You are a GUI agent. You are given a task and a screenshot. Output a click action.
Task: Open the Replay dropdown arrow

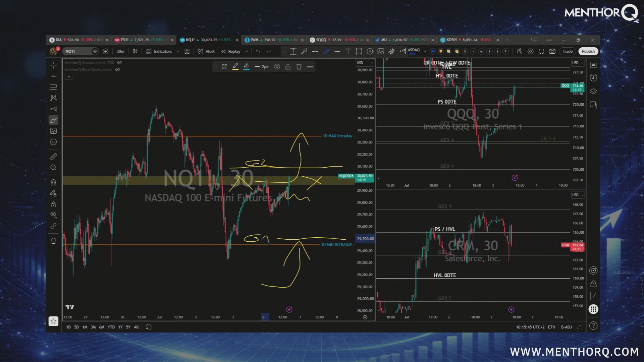click(x=247, y=51)
